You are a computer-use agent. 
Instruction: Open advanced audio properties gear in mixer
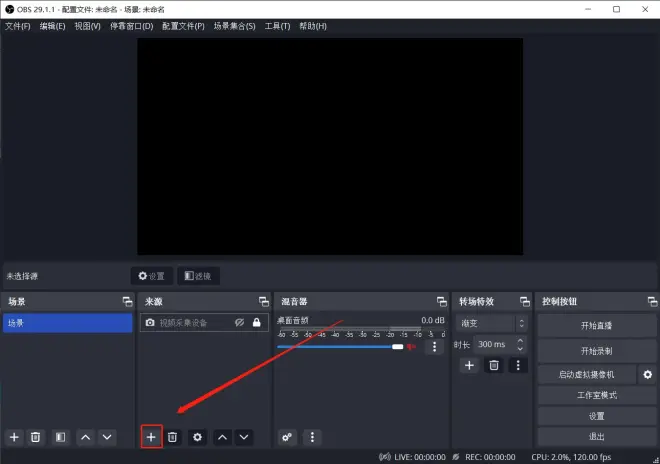point(288,437)
